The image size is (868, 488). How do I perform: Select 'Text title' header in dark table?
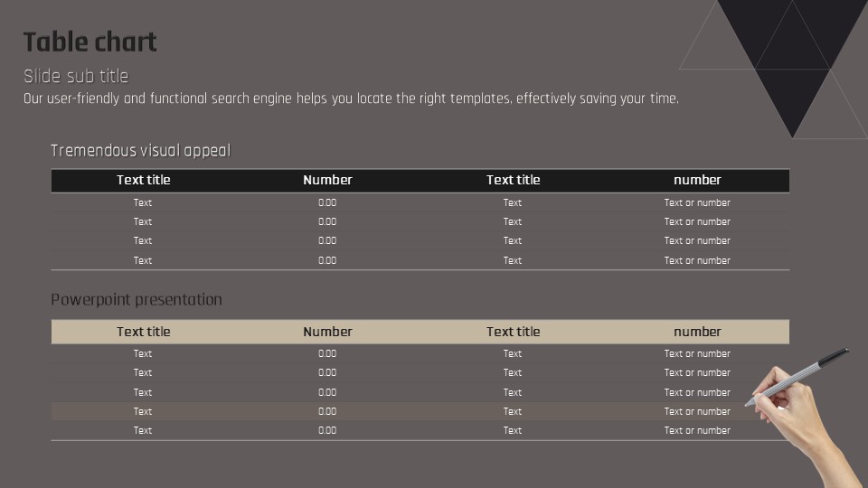pyautogui.click(x=144, y=180)
